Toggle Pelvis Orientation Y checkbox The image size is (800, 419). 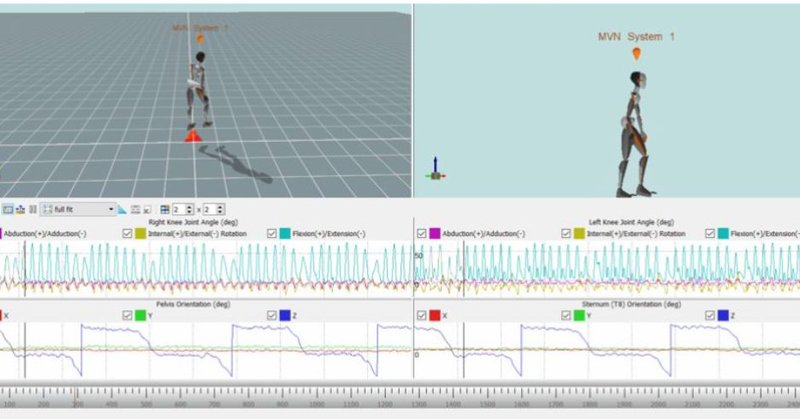[x=127, y=315]
